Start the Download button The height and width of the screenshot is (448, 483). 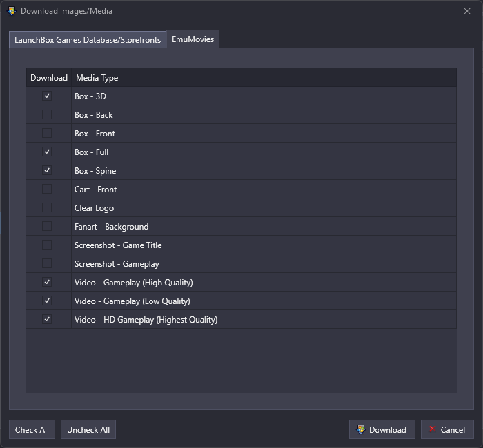pyautogui.click(x=382, y=429)
